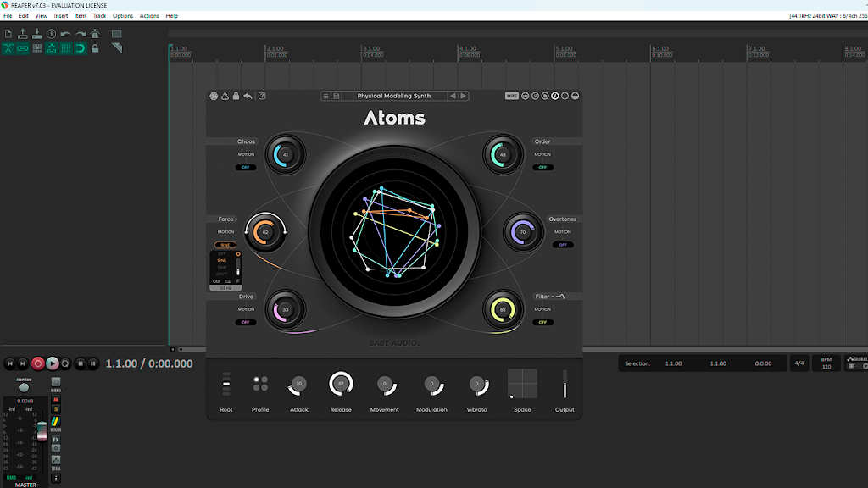868x488 pixels.
Task: Open the Atoms preset list hamburger icon
Action: pyautogui.click(x=325, y=97)
